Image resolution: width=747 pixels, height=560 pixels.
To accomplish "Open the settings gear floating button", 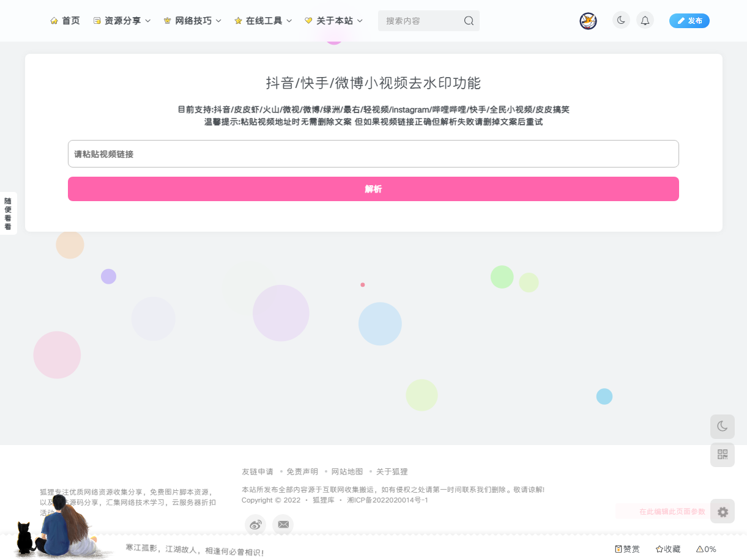I will point(722,512).
